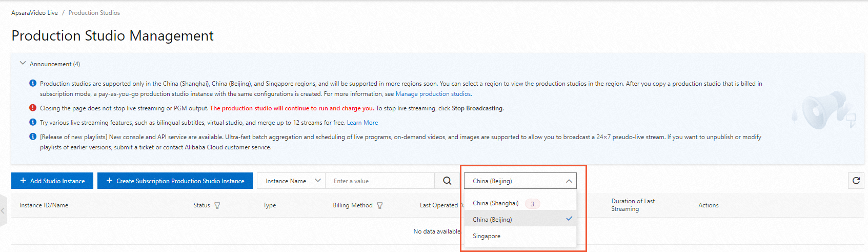Click the Enter a value search field

pos(379,181)
